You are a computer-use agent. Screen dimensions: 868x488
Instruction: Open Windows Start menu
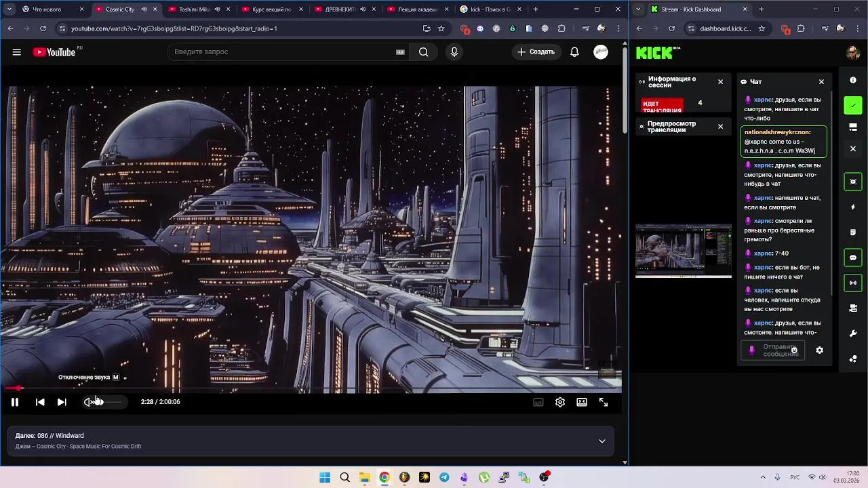coord(325,477)
